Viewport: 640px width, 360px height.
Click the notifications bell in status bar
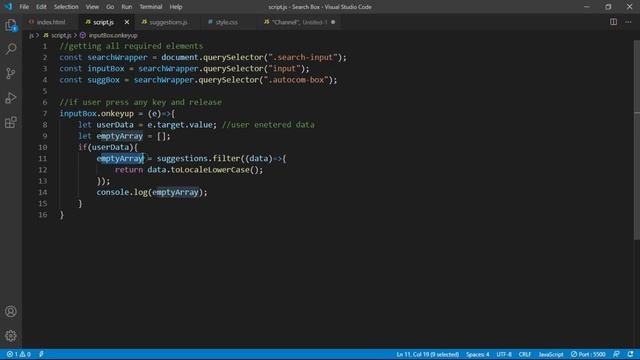(x=631, y=354)
